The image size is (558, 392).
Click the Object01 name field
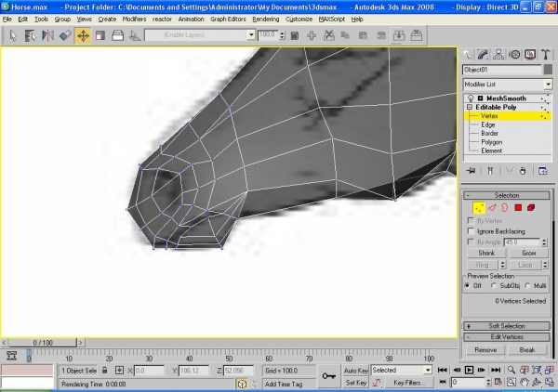[x=502, y=70]
